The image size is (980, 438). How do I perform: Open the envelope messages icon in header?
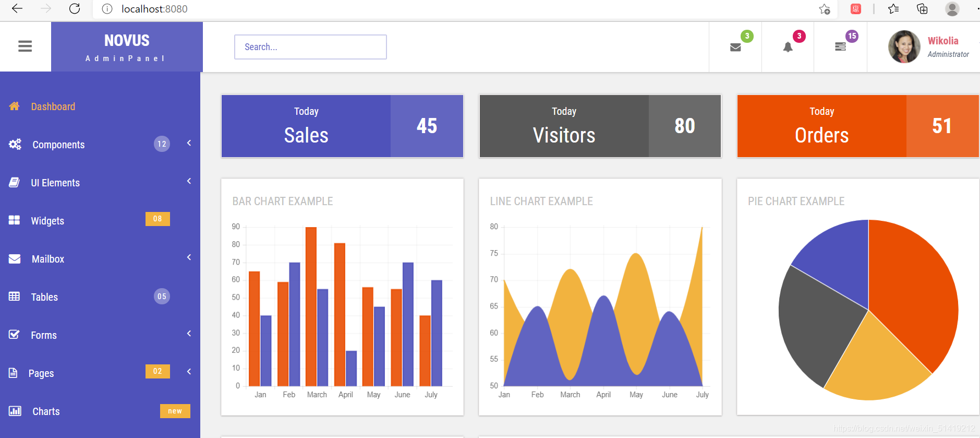tap(735, 48)
